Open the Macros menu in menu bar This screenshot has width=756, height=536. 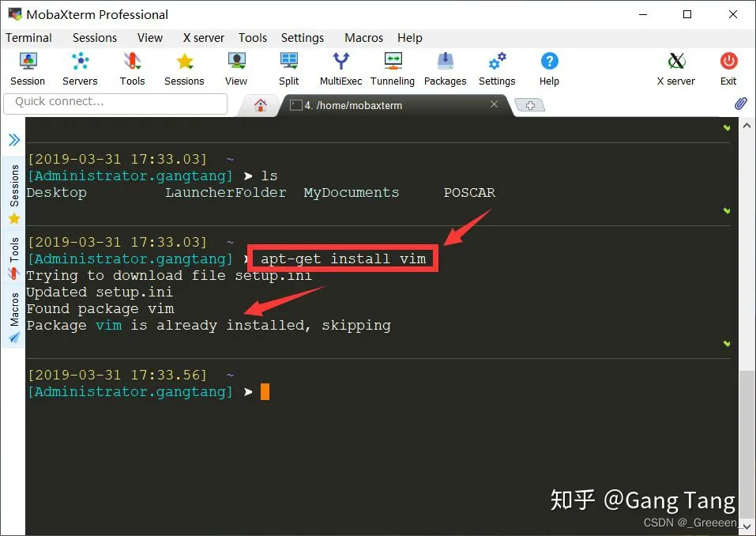363,38
